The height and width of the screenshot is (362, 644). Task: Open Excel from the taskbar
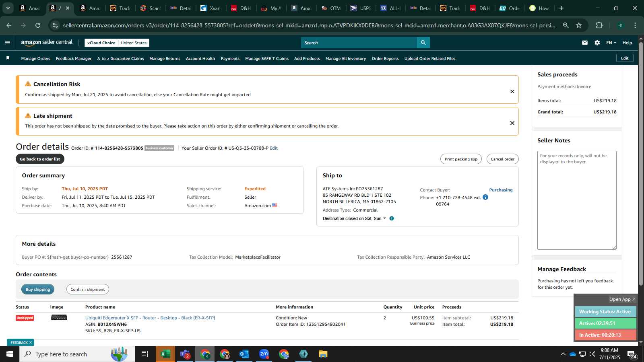click(165, 354)
